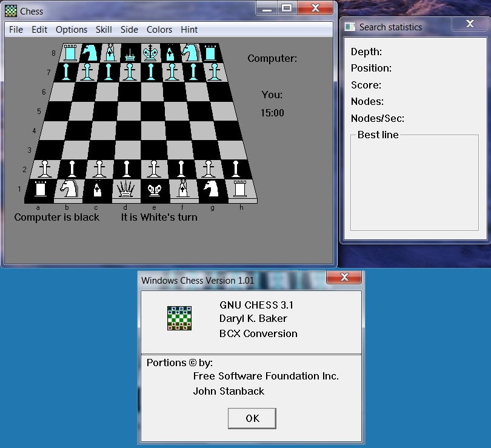The image size is (491, 448).
Task: Open the Side menu
Action: click(129, 30)
